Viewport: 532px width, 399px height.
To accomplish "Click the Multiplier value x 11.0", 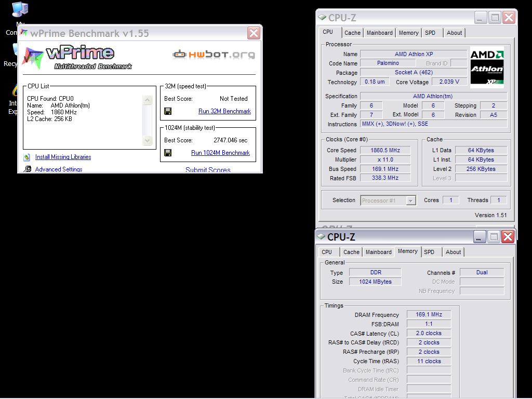I will 385,159.
